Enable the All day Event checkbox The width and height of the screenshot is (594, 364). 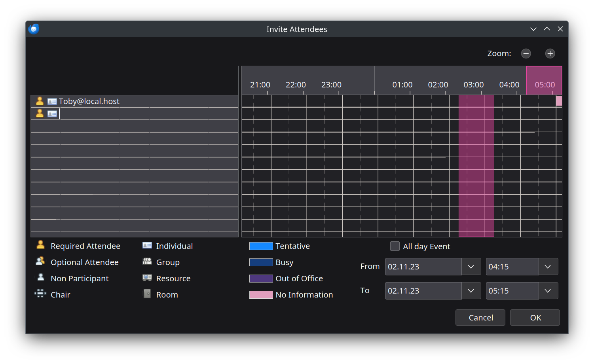pyautogui.click(x=395, y=246)
